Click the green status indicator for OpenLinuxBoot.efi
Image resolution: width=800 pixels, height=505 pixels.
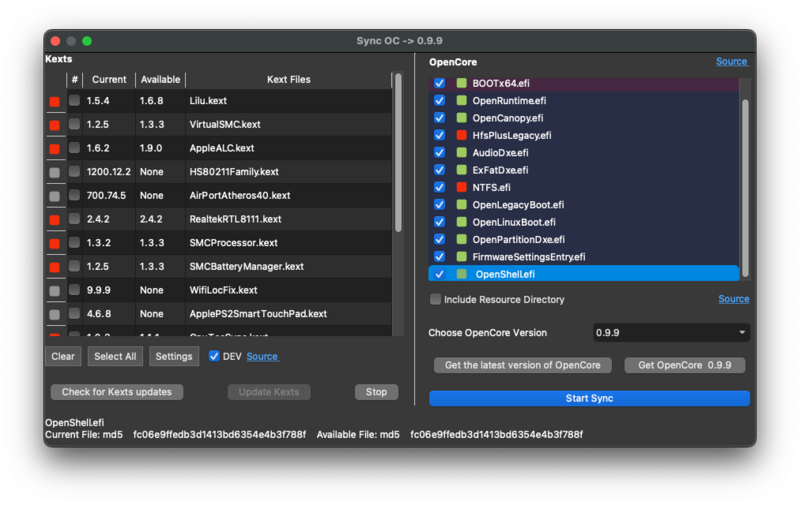point(462,222)
